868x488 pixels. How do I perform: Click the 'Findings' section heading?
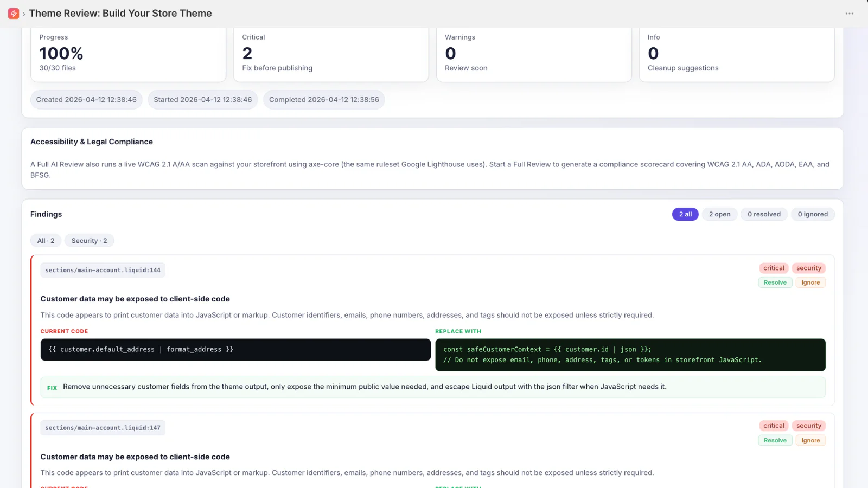pyautogui.click(x=46, y=214)
